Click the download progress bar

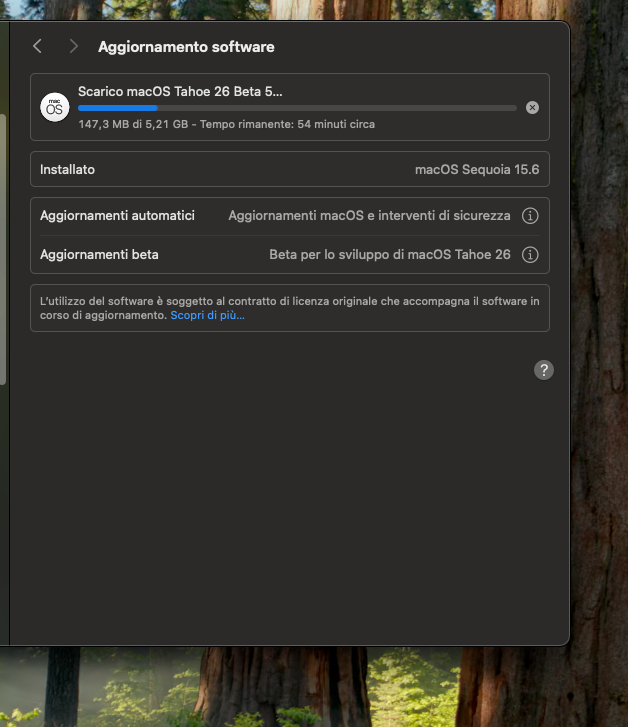[x=297, y=108]
